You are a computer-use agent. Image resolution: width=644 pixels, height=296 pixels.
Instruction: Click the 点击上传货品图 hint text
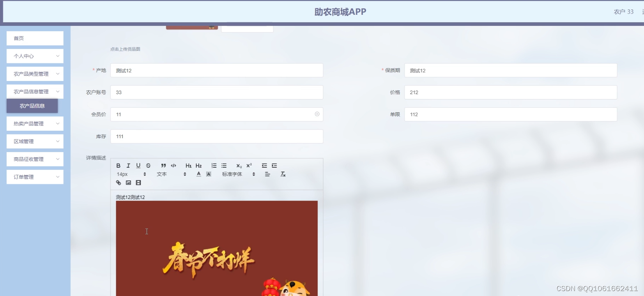pos(125,49)
